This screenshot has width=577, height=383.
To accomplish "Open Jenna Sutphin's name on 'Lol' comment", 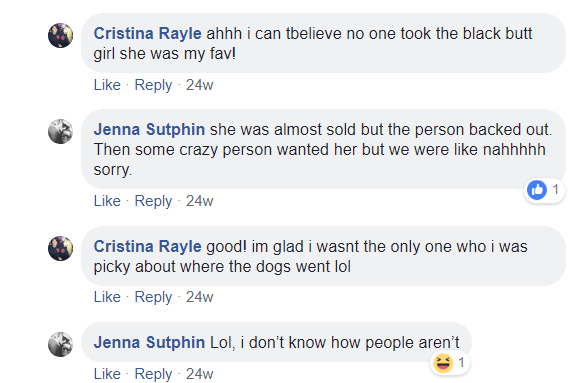I will [149, 343].
